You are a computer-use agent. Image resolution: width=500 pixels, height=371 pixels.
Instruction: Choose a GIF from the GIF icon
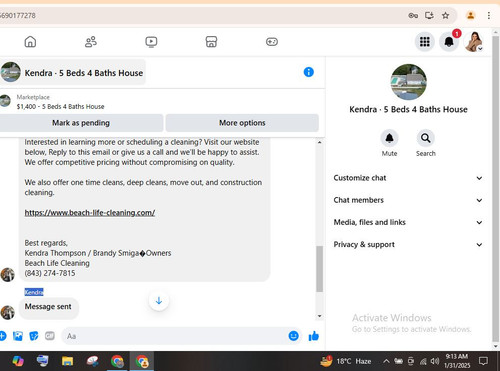click(50, 336)
